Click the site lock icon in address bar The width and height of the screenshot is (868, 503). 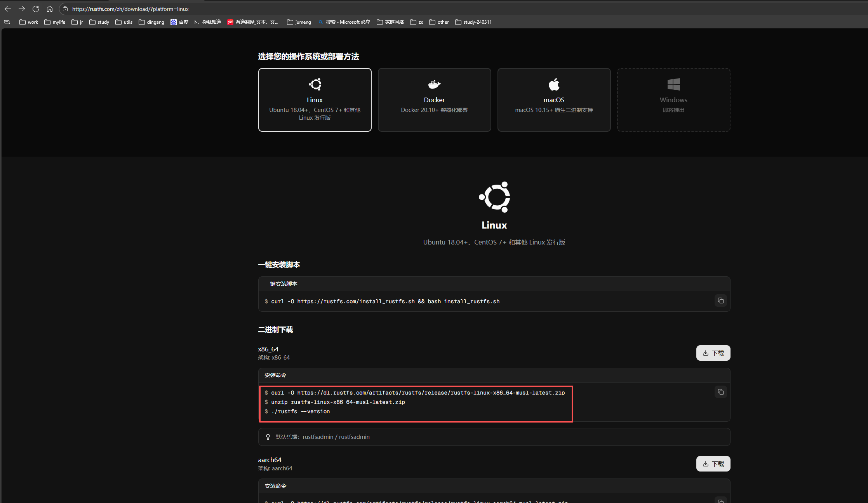pos(65,9)
